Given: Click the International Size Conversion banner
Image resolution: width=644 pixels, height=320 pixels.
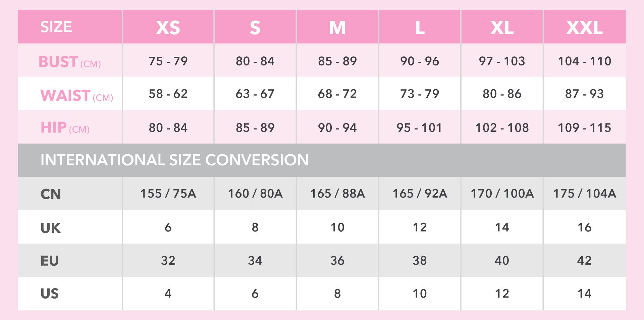Looking at the screenshot, I should 322,160.
